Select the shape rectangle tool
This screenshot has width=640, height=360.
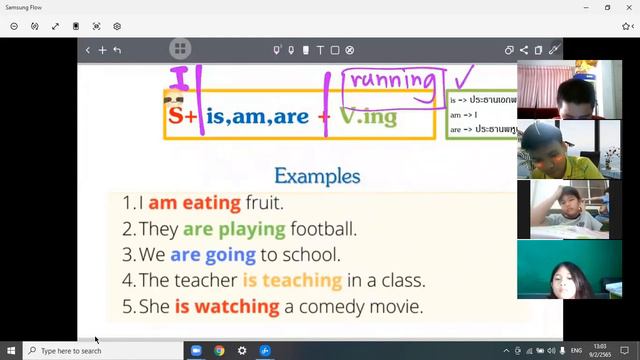(335, 50)
